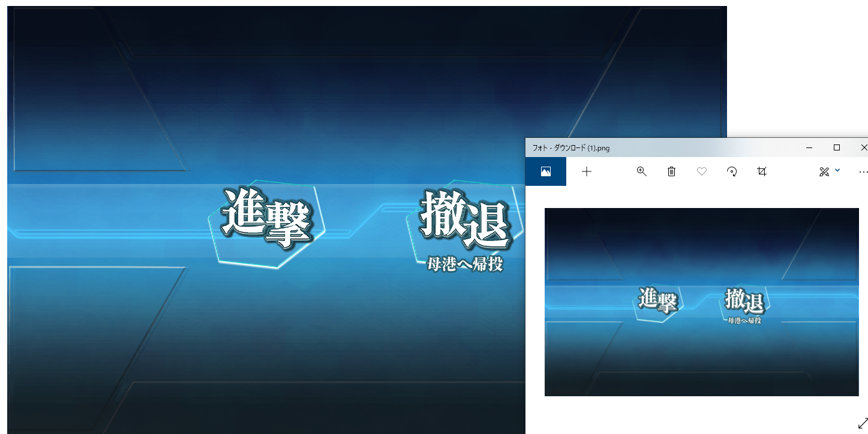868x434 pixels.
Task: Open the crop tool in Photos
Action: [x=762, y=171]
